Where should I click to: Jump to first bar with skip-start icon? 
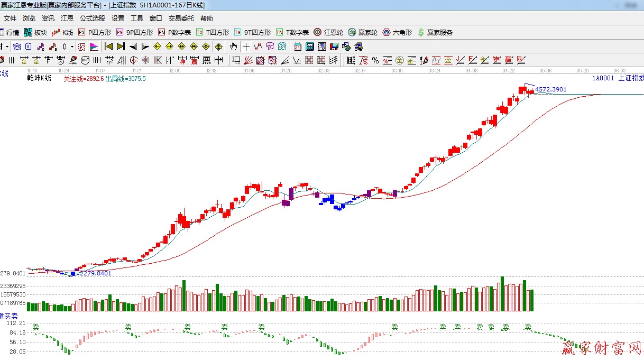[108, 47]
